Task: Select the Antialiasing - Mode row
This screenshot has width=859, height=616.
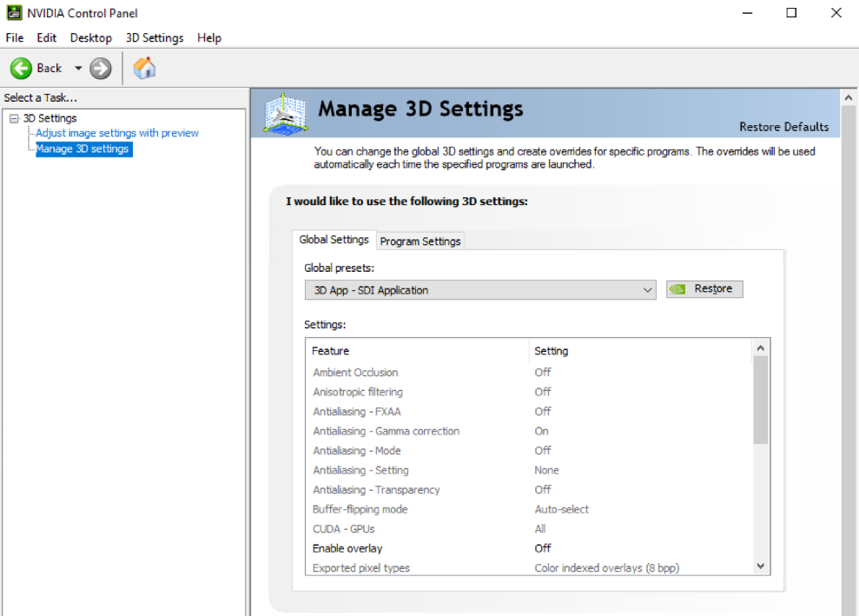Action: 529,451
